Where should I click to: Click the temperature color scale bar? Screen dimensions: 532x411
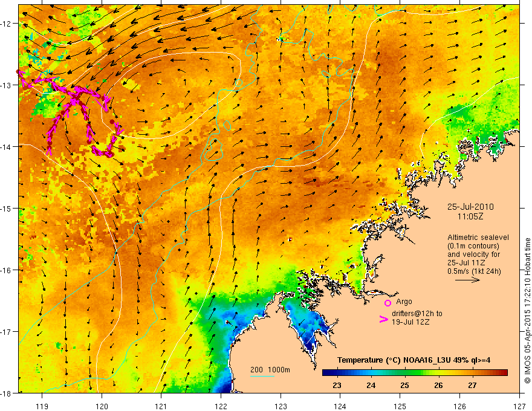(x=415, y=373)
